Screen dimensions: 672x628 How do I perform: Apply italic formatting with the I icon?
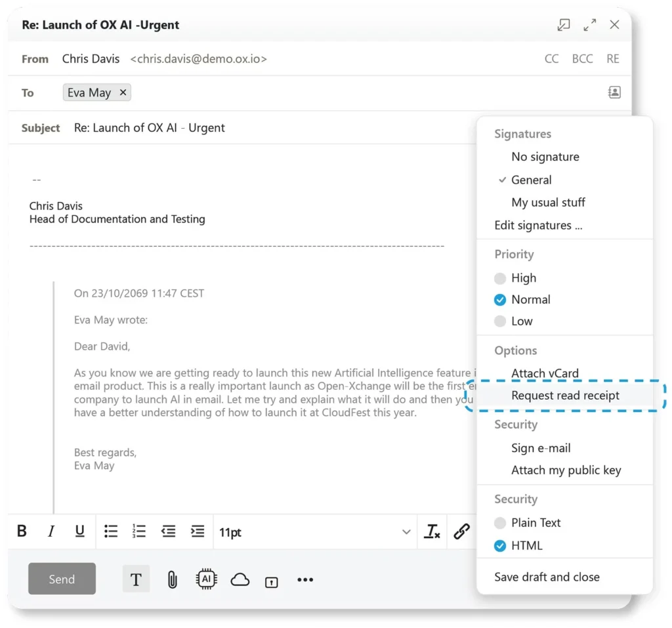tap(51, 532)
